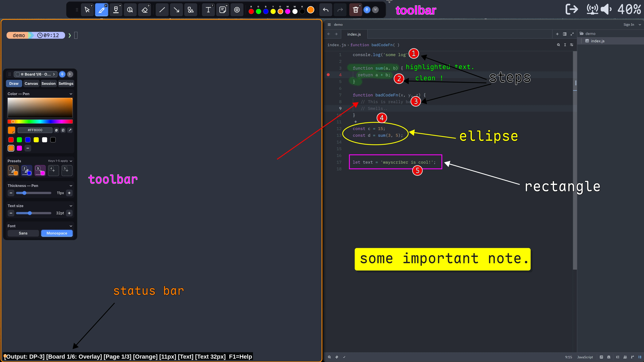
Task: Click the hue slider in color picker
Action: (x=40, y=122)
